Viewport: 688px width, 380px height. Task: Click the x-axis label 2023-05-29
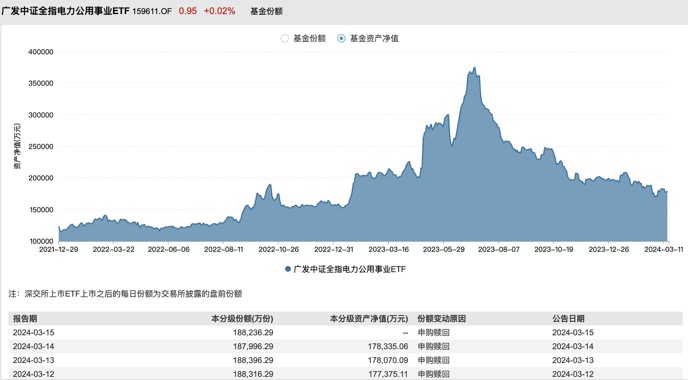pos(444,249)
